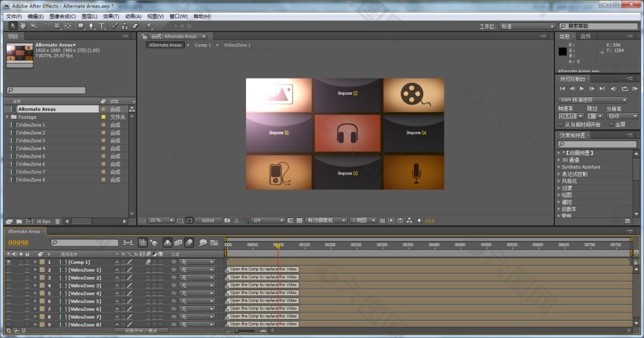Viewport: 644px width, 338px height.
Task: Click the Comp 1 breadcrumb in viewer
Action: [x=203, y=45]
